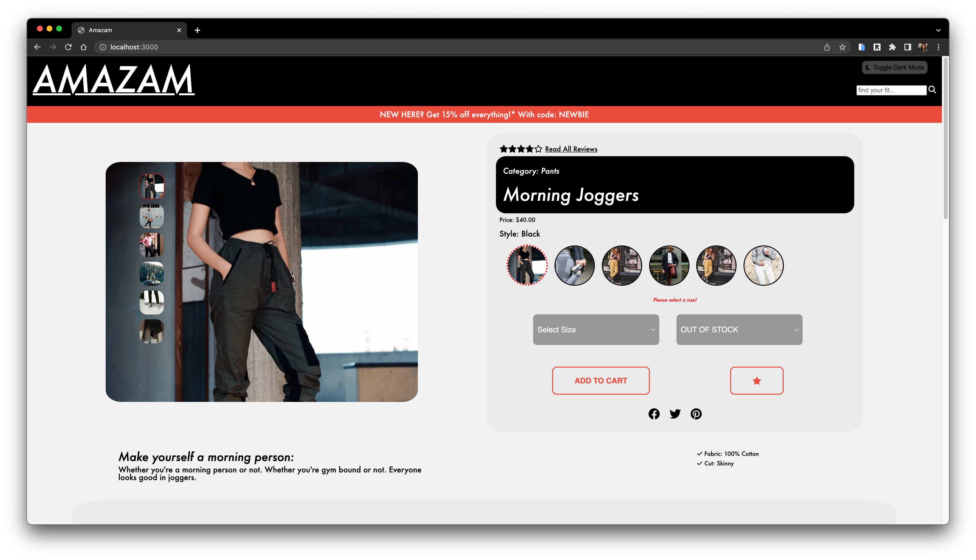Reload the page using refresh icon
The image size is (976, 560).
(x=68, y=47)
